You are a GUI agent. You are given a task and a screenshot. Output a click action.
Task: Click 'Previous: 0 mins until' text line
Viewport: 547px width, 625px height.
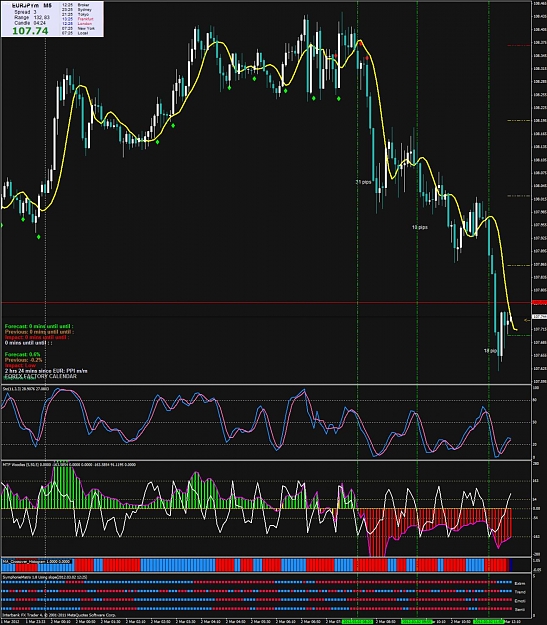point(39,332)
